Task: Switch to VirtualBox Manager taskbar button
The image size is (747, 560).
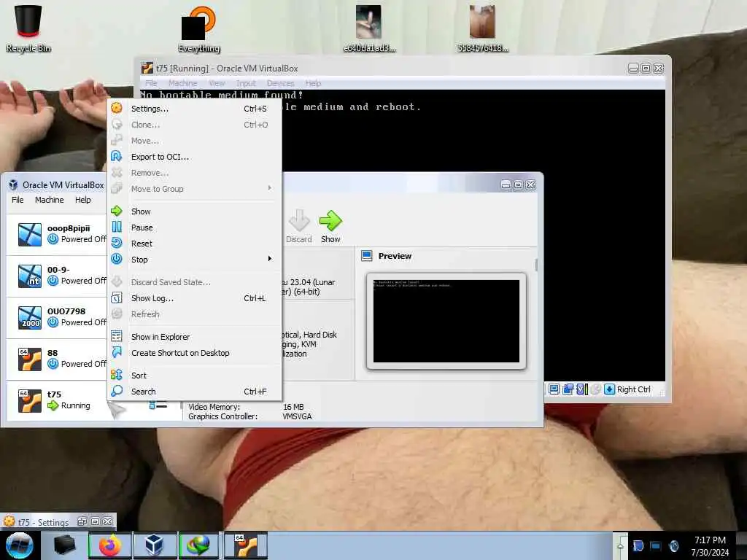Action: point(155,545)
